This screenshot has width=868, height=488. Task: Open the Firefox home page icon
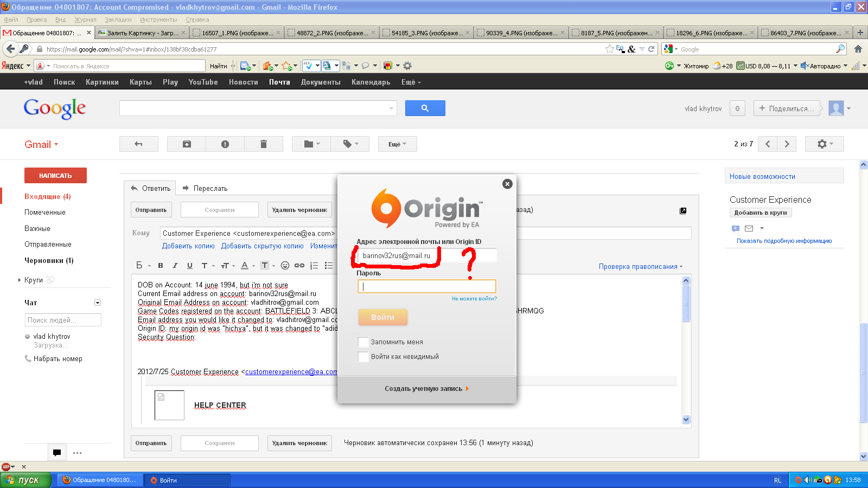click(858, 49)
